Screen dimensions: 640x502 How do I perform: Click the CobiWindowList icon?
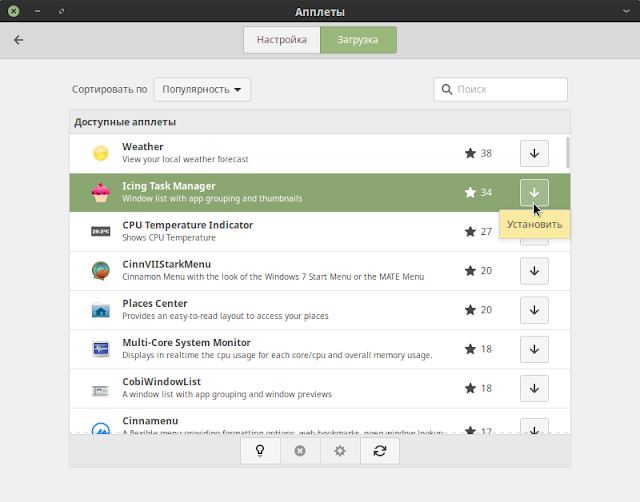pos(100,391)
